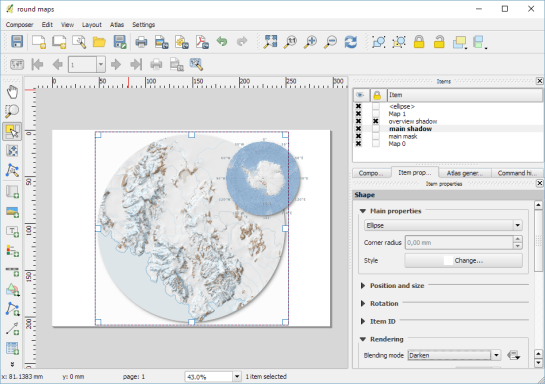Screen dimensions: 545x384
Task: Collapse the Rendering section
Action: point(363,339)
